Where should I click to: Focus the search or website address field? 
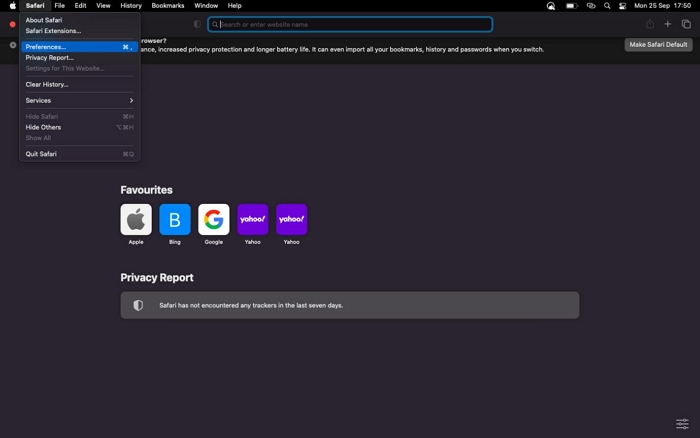pyautogui.click(x=350, y=25)
